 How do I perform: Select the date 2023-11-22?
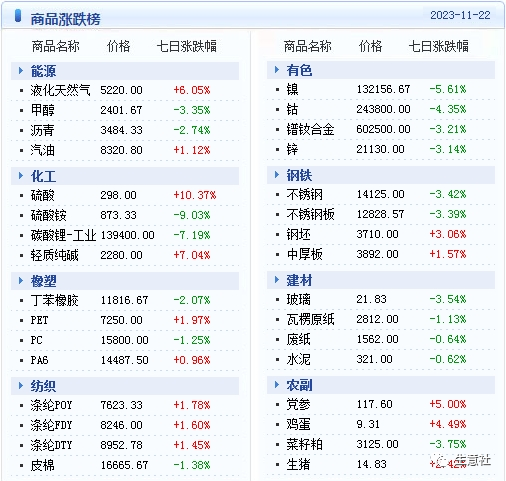pyautogui.click(x=460, y=15)
